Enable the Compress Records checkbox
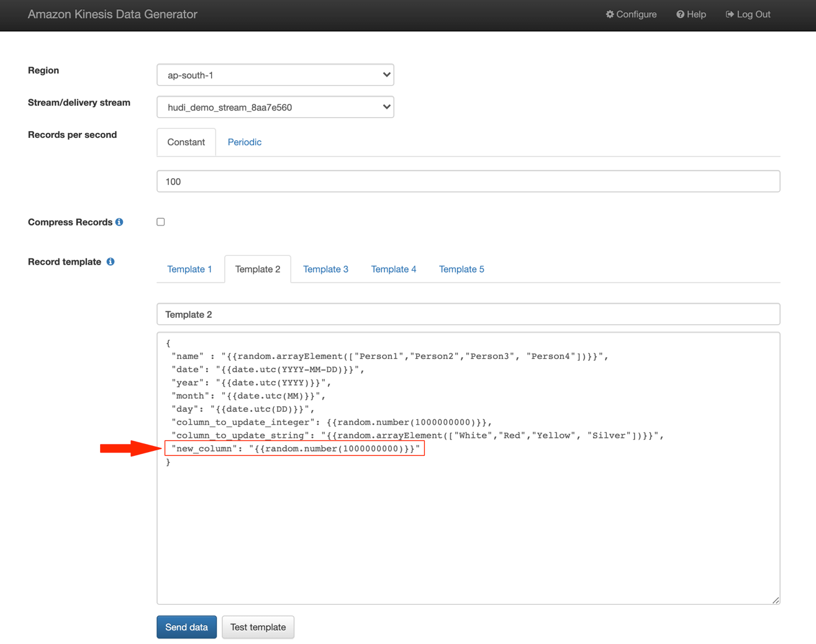Screen dimensions: 816x644 point(161,222)
